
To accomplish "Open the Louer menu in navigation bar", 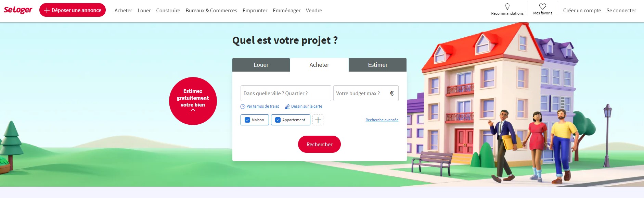I will [144, 11].
